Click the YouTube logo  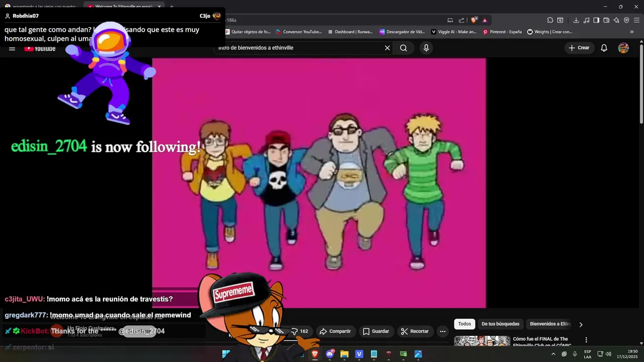pyautogui.click(x=40, y=48)
